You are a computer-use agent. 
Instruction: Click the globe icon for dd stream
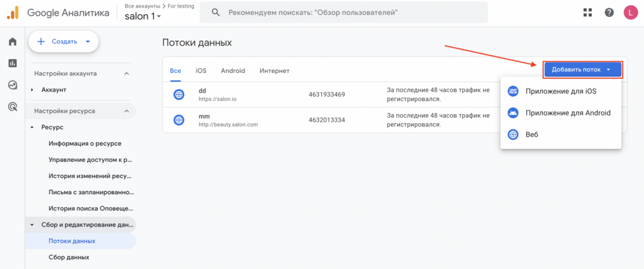pos(179,95)
